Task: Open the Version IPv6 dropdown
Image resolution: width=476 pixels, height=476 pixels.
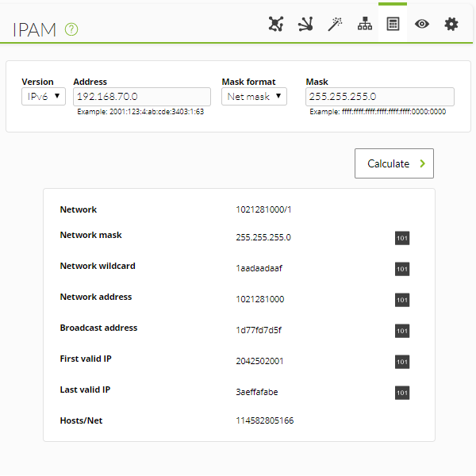Action: coord(44,97)
